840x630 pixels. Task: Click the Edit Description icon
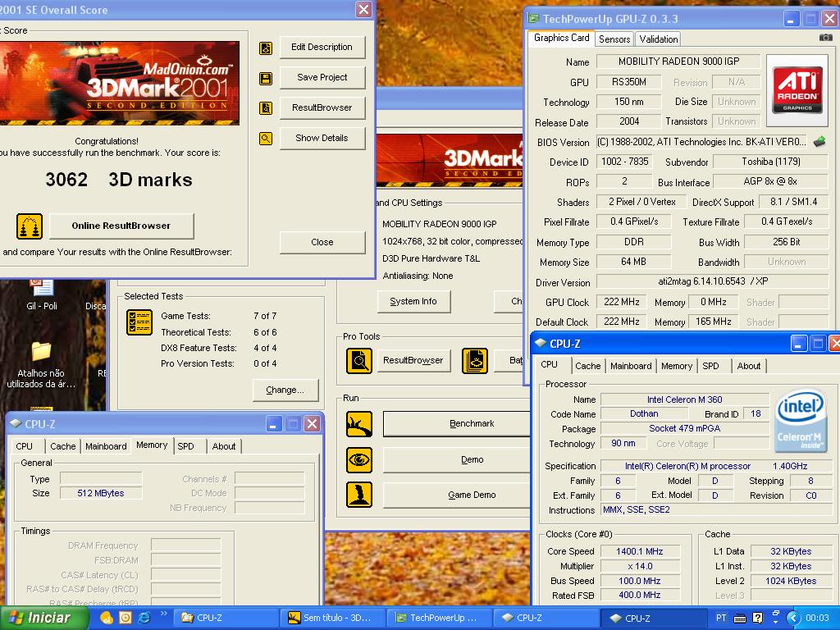pyautogui.click(x=266, y=48)
